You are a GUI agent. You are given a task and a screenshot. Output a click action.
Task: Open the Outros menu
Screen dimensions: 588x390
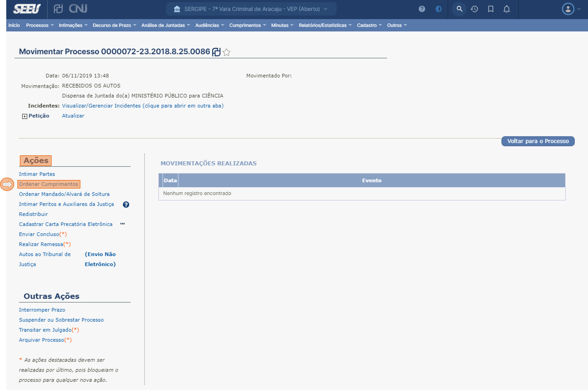coord(397,25)
